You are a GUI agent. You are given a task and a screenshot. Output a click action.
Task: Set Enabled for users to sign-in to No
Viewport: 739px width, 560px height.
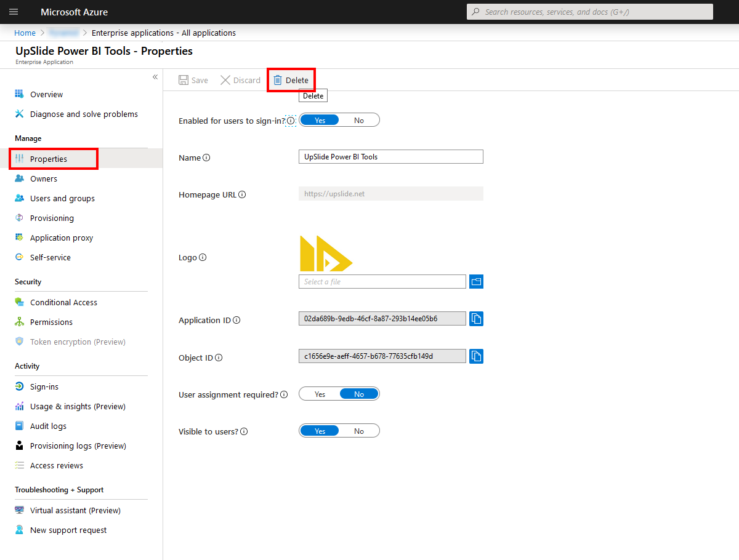(x=359, y=120)
